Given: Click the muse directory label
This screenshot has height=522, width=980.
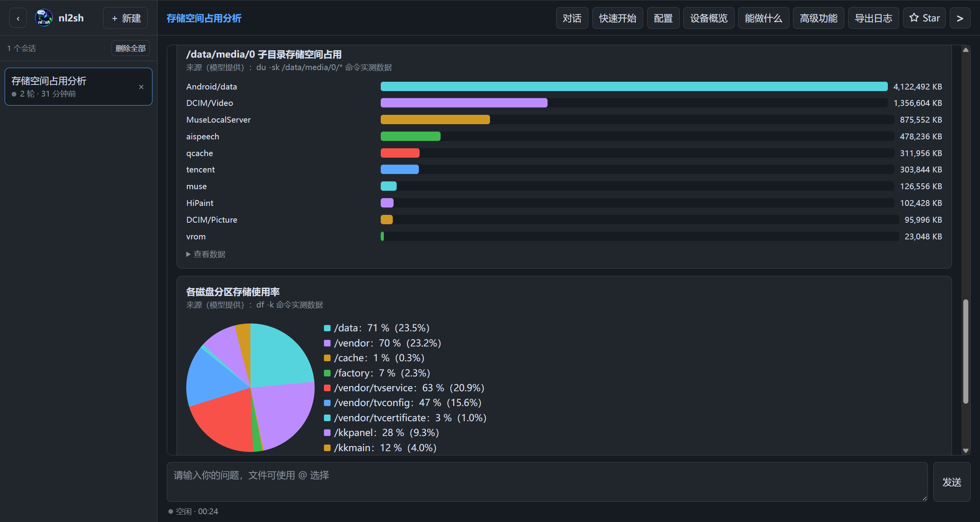Looking at the screenshot, I should (196, 186).
